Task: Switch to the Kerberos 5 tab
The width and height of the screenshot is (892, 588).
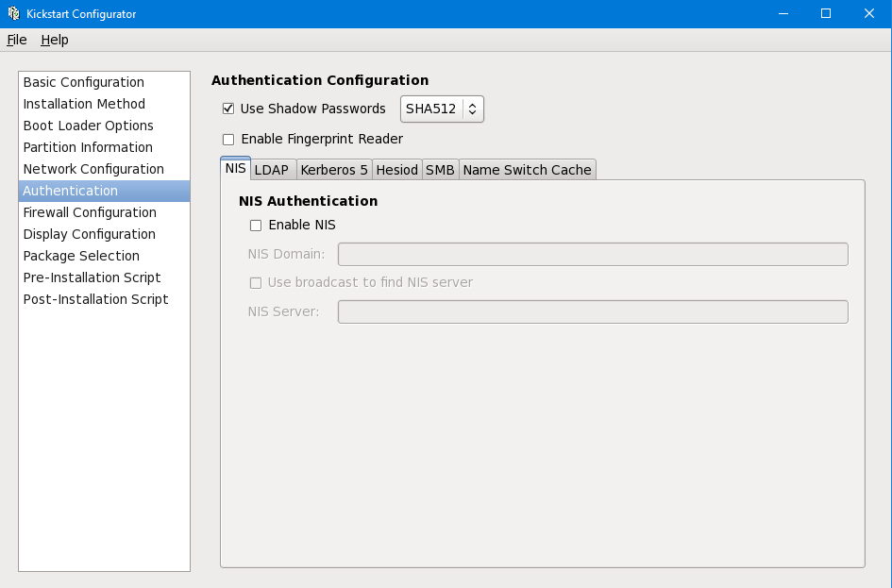Action: 334,170
